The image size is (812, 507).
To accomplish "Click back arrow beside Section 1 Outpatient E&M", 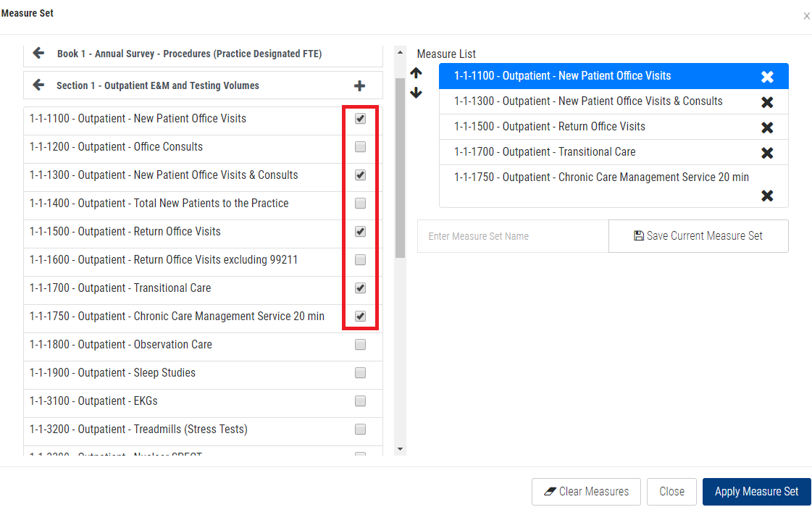I will click(x=38, y=85).
